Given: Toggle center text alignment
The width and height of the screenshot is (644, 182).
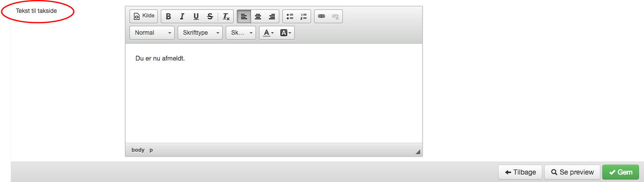Looking at the screenshot, I should point(258,16).
